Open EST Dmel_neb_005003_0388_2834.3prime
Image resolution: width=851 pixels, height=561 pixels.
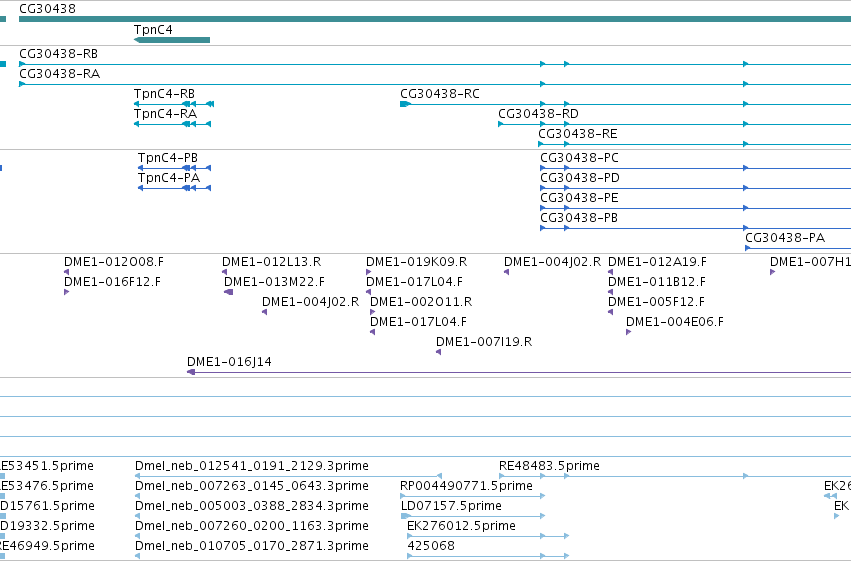(137, 517)
